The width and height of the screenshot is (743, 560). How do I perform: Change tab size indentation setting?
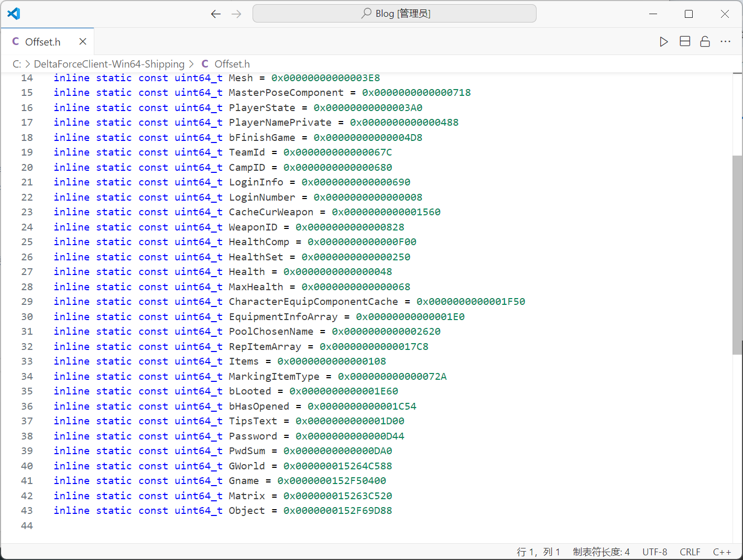pyautogui.click(x=601, y=552)
